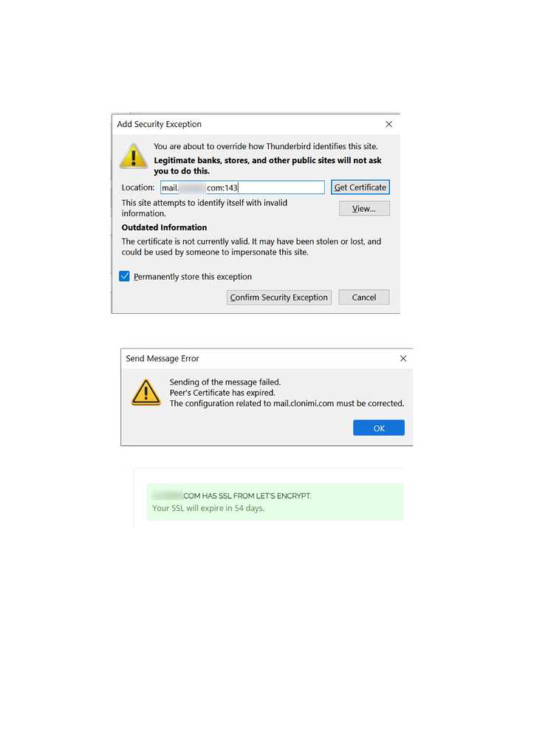This screenshot has height=756, width=534.
Task: Cancel the security exception dialog
Action: point(363,298)
